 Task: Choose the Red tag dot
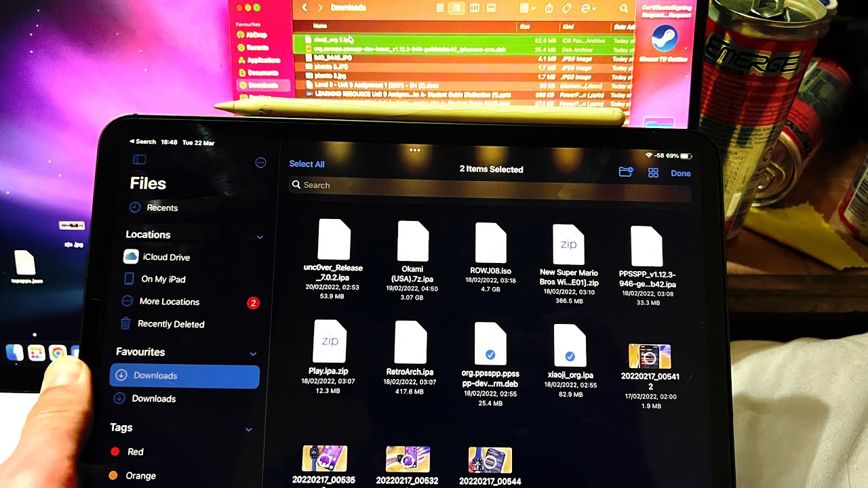point(115,451)
